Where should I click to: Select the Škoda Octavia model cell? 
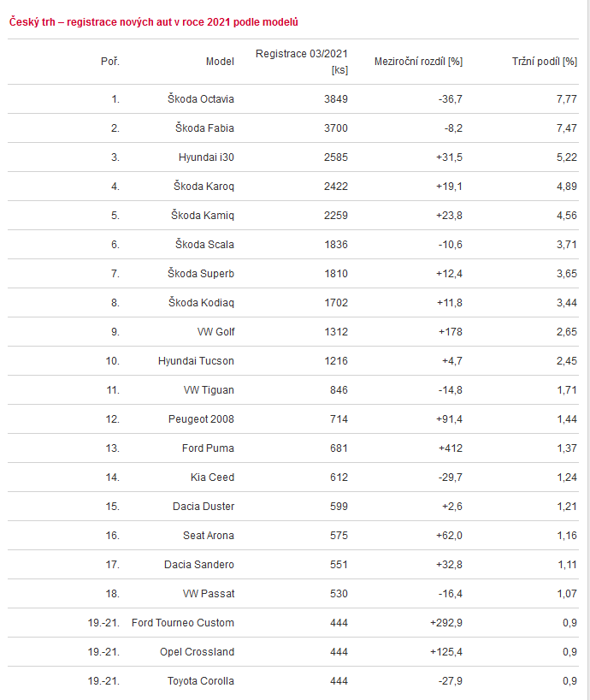[x=201, y=99]
